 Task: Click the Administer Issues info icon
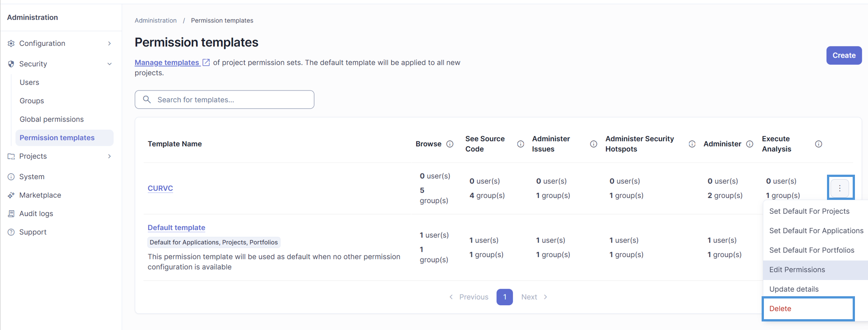click(x=594, y=144)
